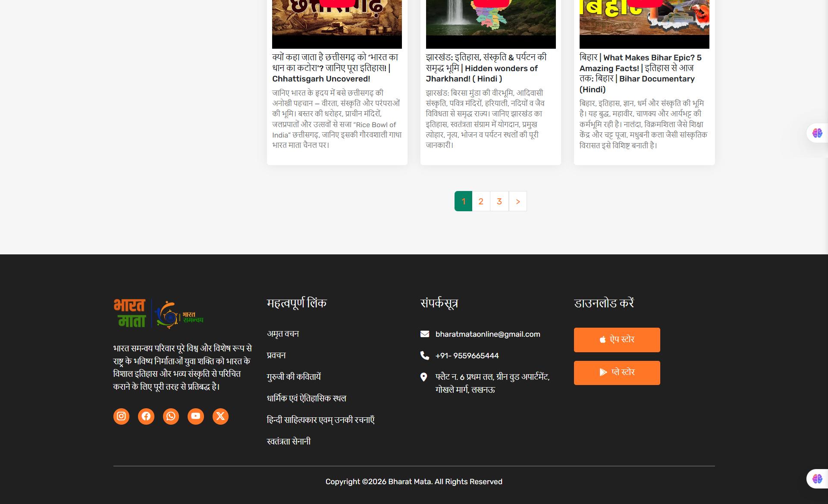828x504 pixels.
Task: Click the Bharat Mata footer logo
Action: (x=158, y=314)
